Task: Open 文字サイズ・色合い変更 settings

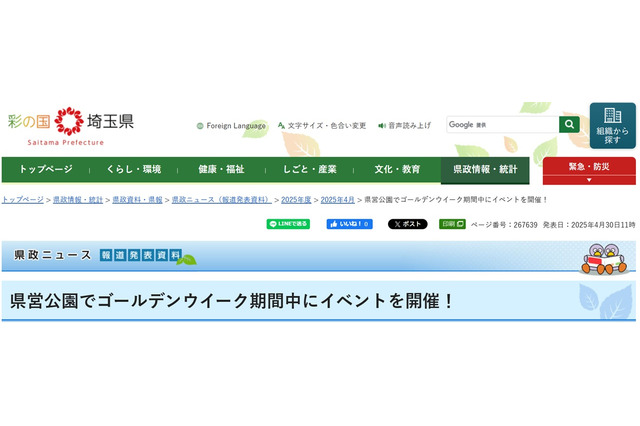Action: coord(322,126)
